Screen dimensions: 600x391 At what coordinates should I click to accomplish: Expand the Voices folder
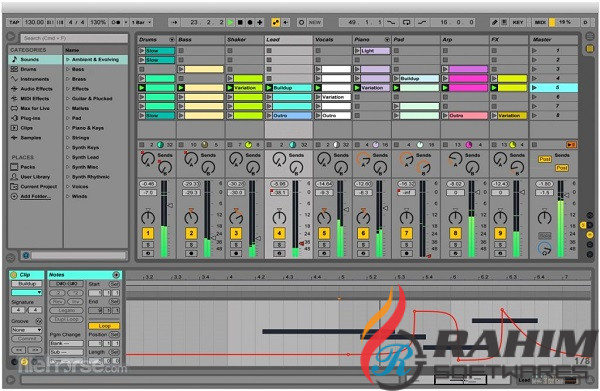coord(68,187)
